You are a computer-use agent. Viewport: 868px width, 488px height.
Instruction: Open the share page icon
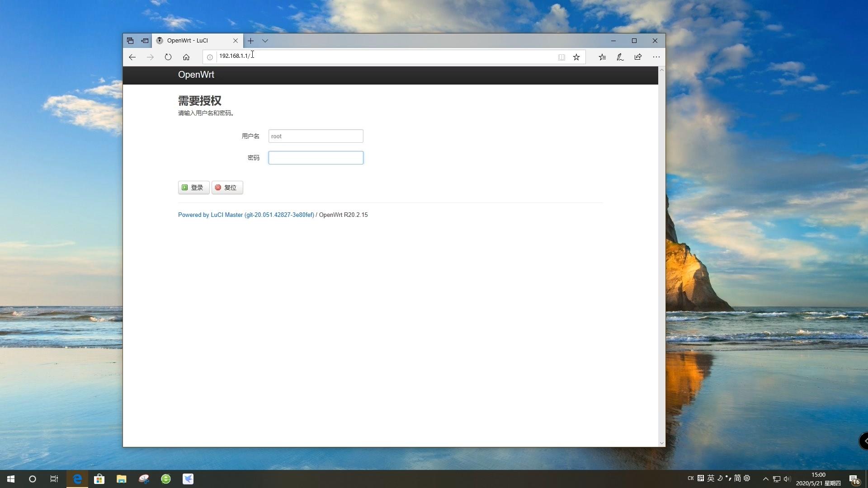click(638, 57)
